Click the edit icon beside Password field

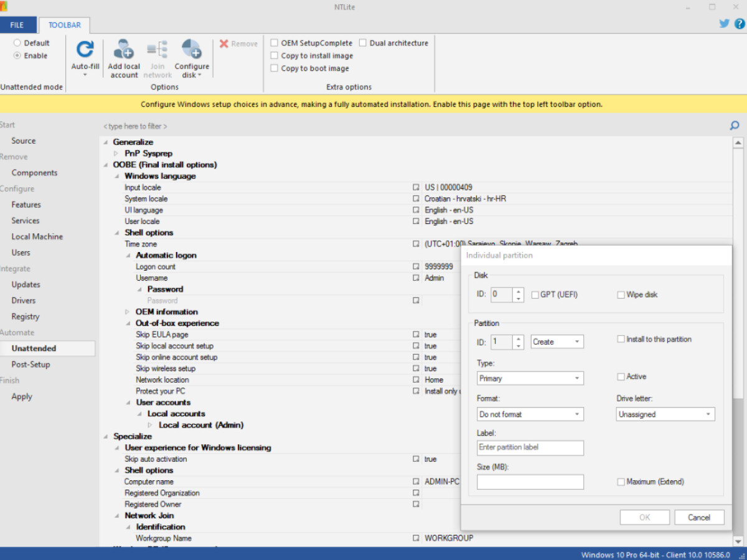pyautogui.click(x=416, y=301)
